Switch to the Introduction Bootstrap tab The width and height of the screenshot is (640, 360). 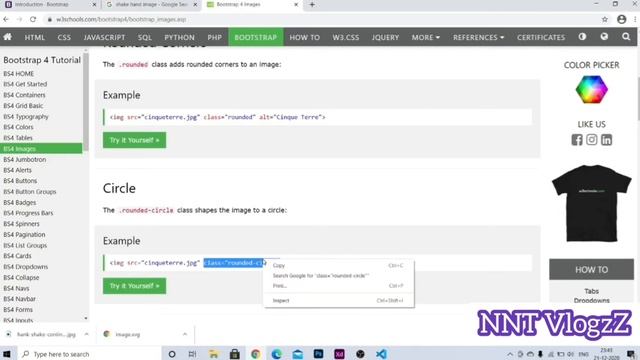[49, 4]
